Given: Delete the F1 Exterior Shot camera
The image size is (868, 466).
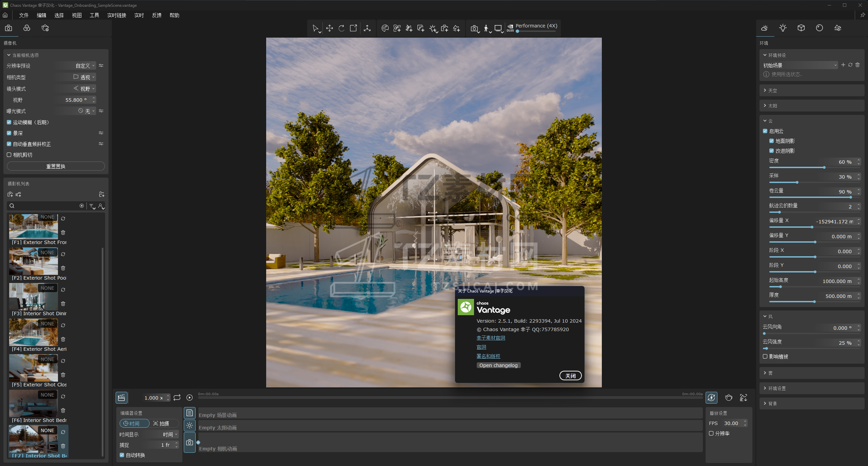Looking at the screenshot, I should [x=63, y=232].
